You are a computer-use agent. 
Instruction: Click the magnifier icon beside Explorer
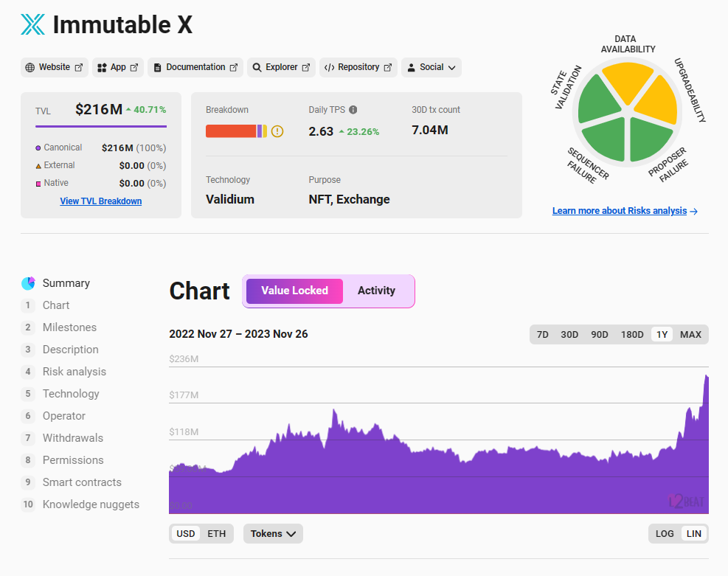(257, 68)
